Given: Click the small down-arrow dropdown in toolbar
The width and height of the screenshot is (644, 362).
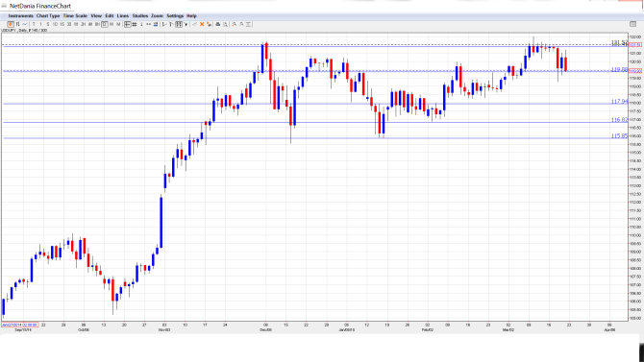Looking at the screenshot, I should point(186,24).
